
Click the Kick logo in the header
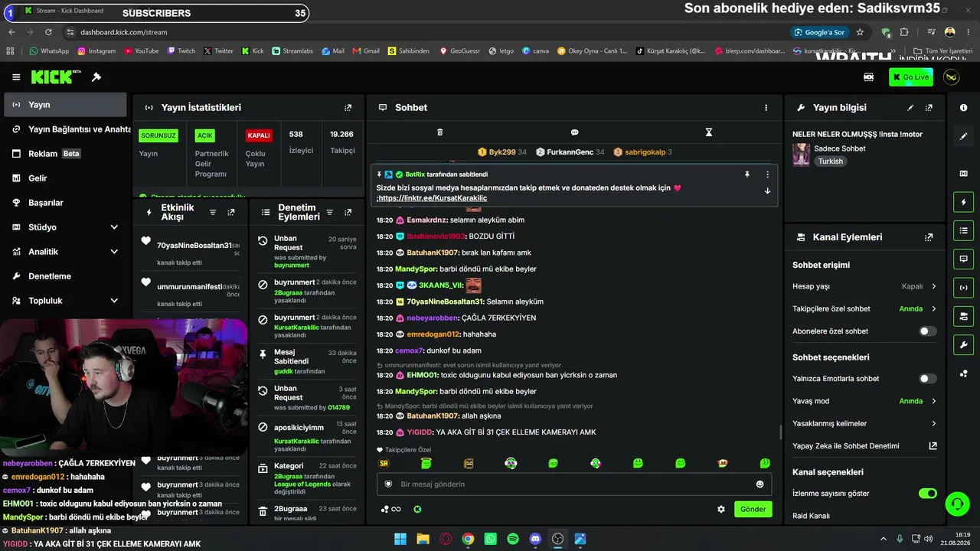coord(55,77)
